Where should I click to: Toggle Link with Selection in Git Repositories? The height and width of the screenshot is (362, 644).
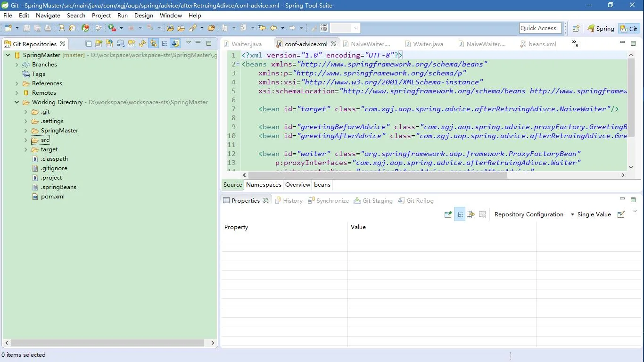pyautogui.click(x=153, y=43)
